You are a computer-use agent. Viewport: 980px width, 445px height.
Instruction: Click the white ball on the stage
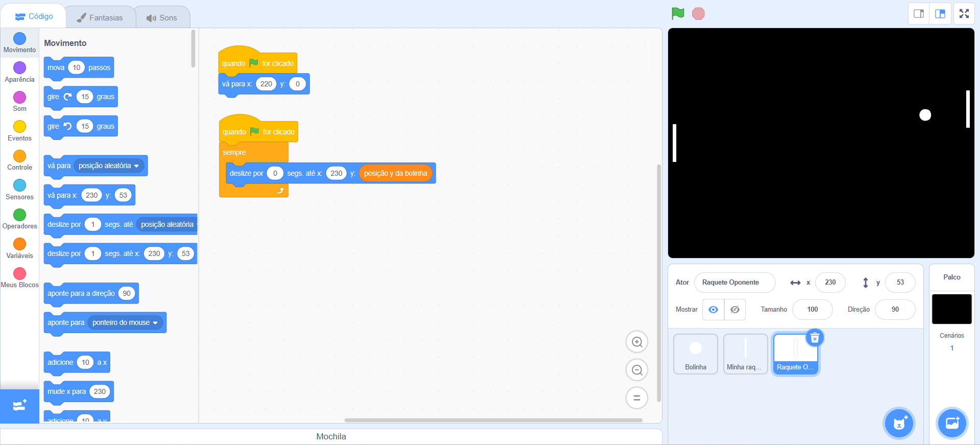coord(925,115)
